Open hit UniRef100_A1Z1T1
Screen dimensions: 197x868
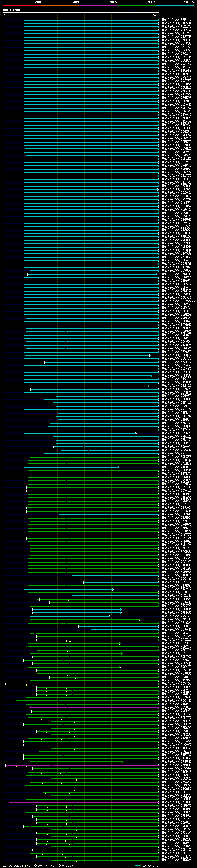[176, 26]
